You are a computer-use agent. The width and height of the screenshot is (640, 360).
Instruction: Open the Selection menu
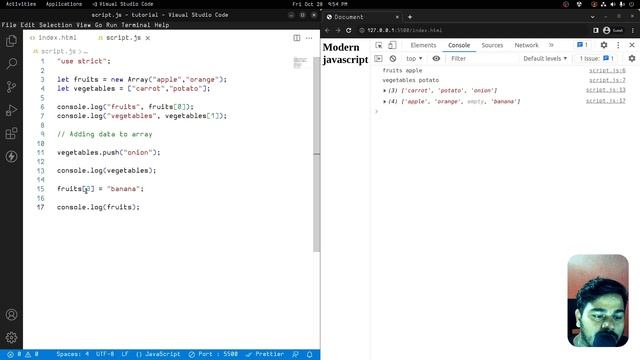coord(56,25)
